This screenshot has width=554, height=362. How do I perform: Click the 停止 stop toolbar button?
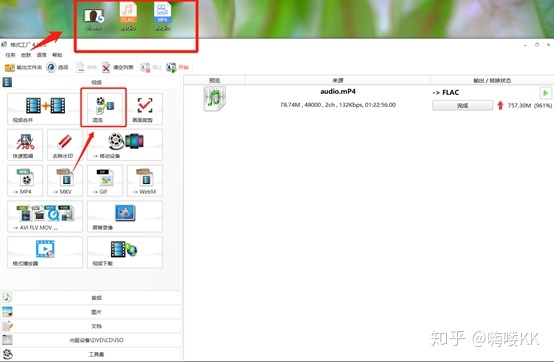click(151, 67)
